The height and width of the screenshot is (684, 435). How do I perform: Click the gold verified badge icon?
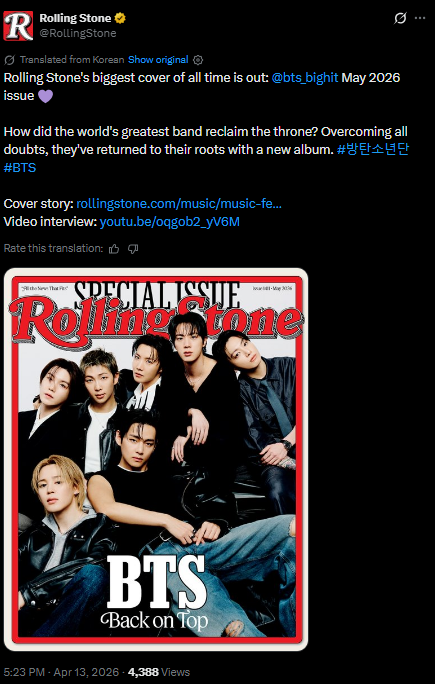click(x=120, y=18)
